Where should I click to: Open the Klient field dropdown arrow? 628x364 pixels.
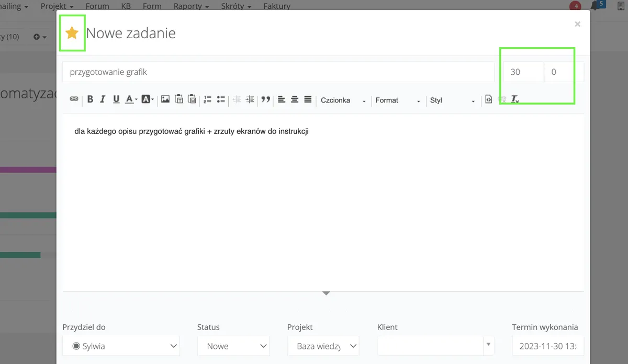tap(489, 345)
